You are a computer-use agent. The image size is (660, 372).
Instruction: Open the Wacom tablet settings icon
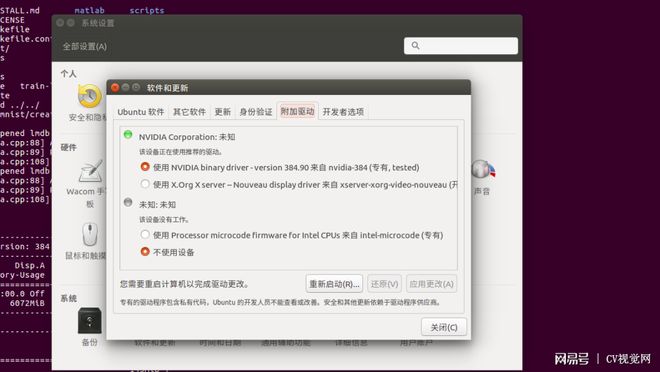(x=90, y=172)
